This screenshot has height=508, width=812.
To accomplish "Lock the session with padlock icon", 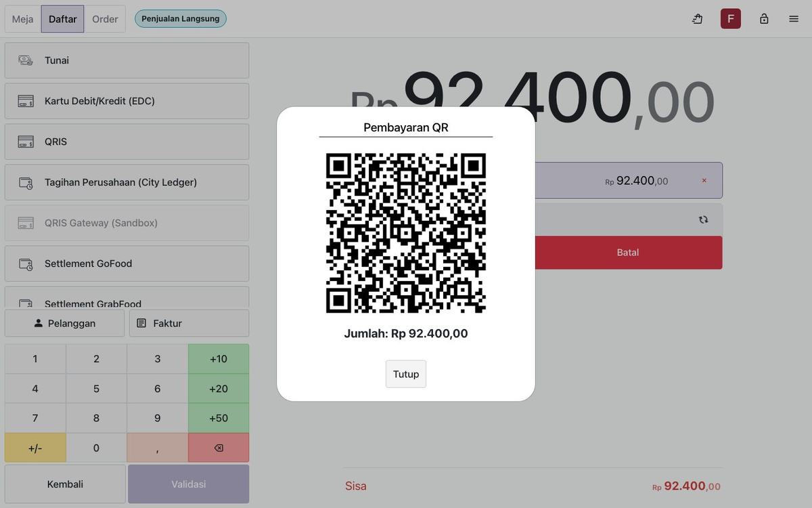I will [764, 19].
